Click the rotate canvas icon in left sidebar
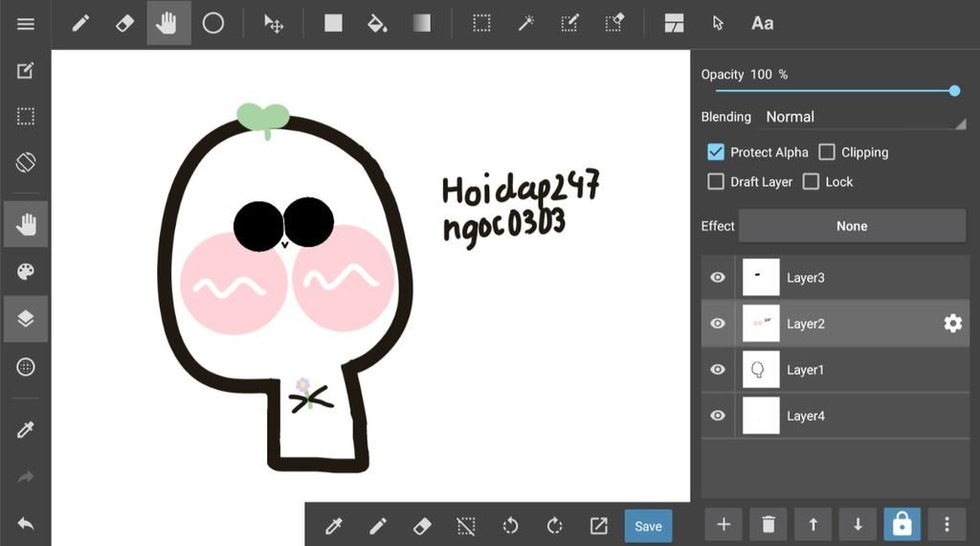The height and width of the screenshot is (546, 980). 26,163
